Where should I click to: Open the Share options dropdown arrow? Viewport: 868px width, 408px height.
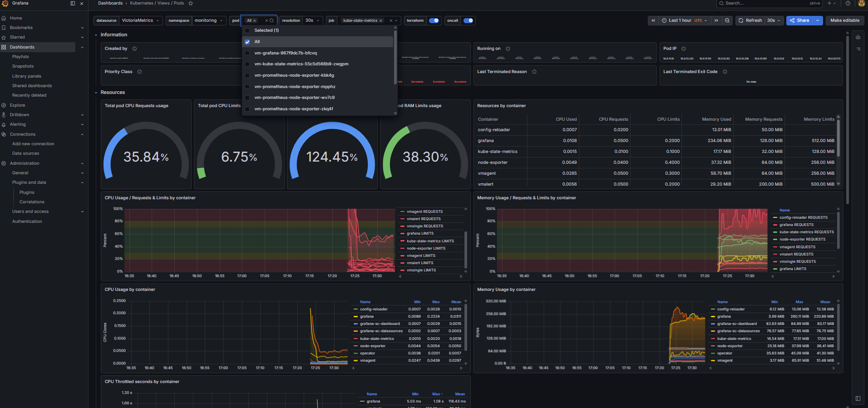point(818,20)
